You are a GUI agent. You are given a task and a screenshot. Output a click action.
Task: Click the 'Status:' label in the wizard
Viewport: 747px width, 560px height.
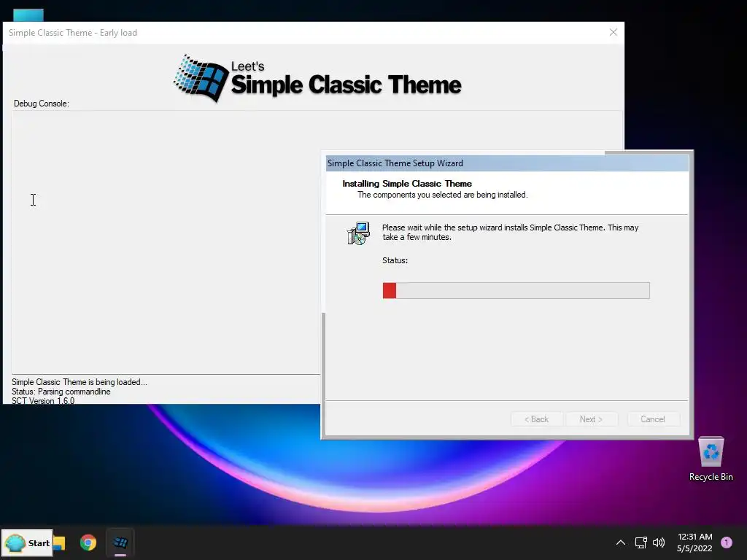click(x=395, y=260)
